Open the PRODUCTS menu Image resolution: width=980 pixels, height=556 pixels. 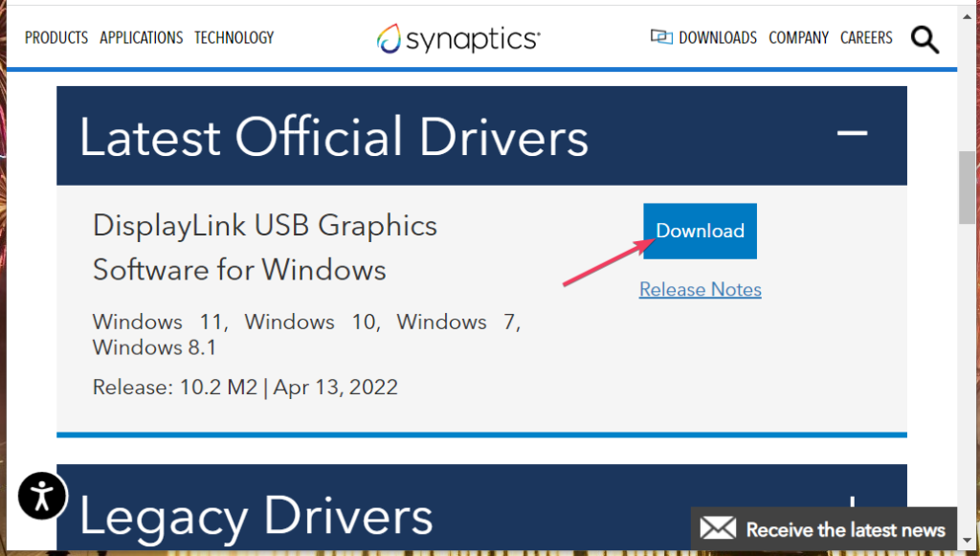click(x=56, y=37)
